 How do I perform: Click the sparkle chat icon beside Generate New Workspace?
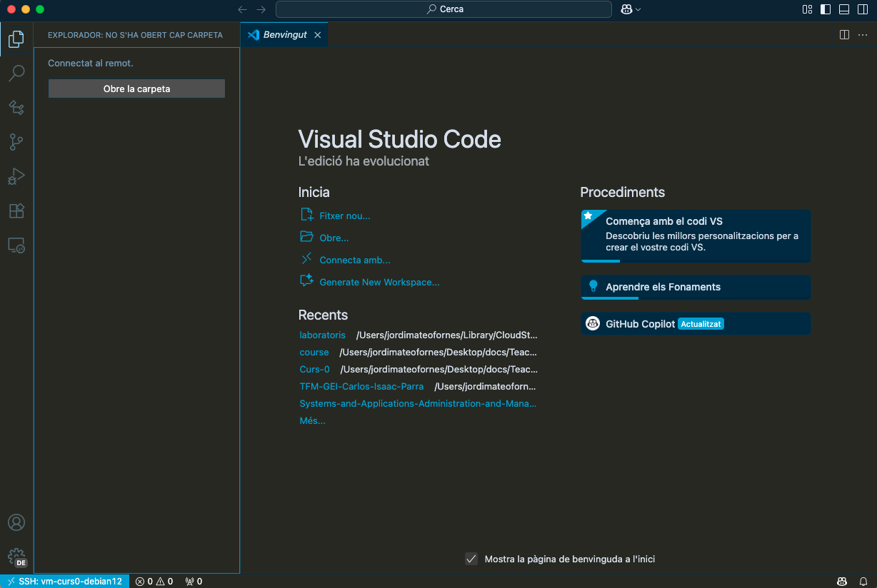(307, 281)
